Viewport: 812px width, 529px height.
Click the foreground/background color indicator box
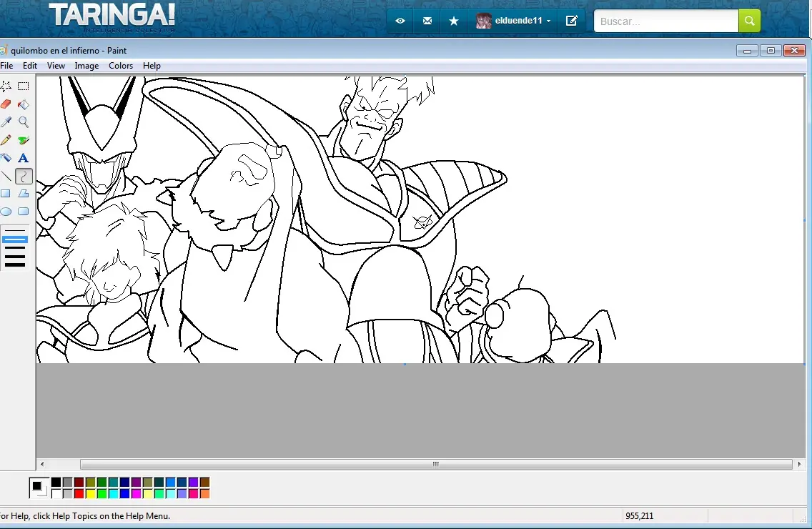click(39, 488)
